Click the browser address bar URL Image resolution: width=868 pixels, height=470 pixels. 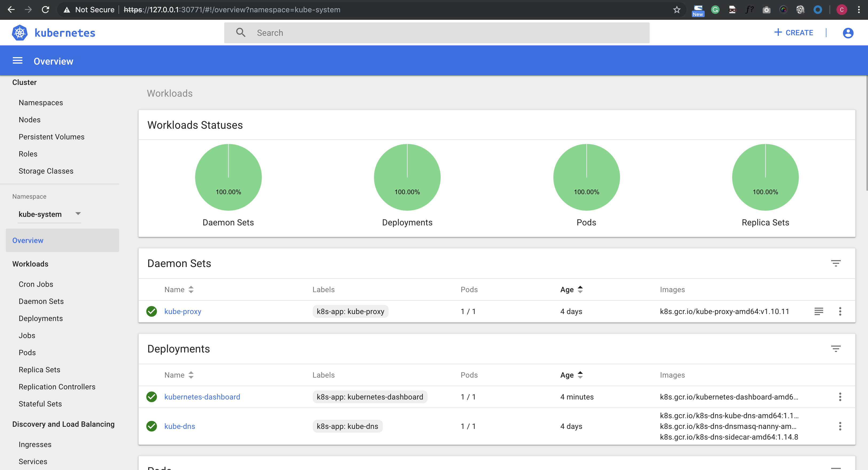232,9
